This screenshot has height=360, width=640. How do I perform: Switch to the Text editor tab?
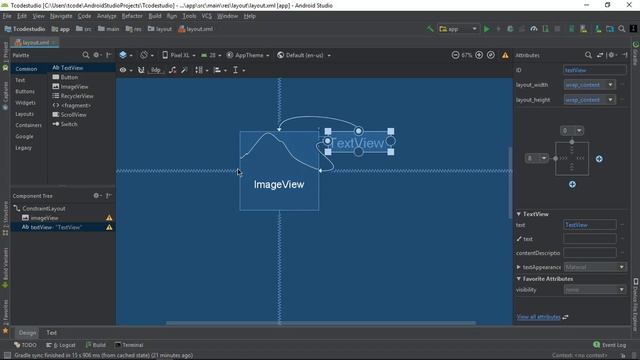coord(51,333)
